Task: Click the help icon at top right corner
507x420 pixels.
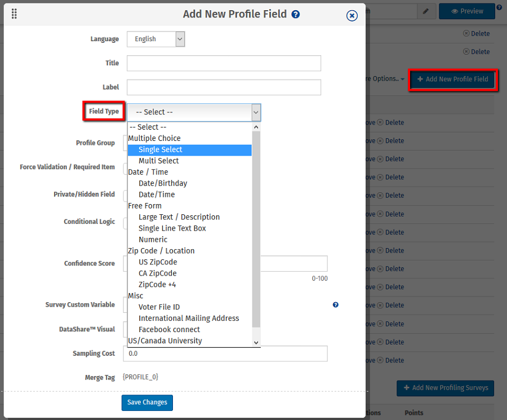Action: point(499,7)
